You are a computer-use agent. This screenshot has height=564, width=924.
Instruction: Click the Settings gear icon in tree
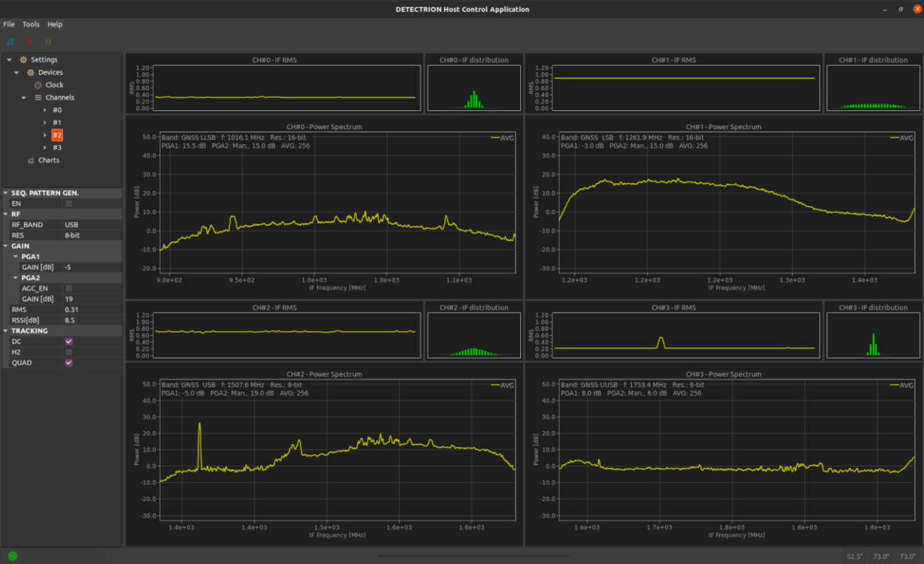(x=23, y=60)
